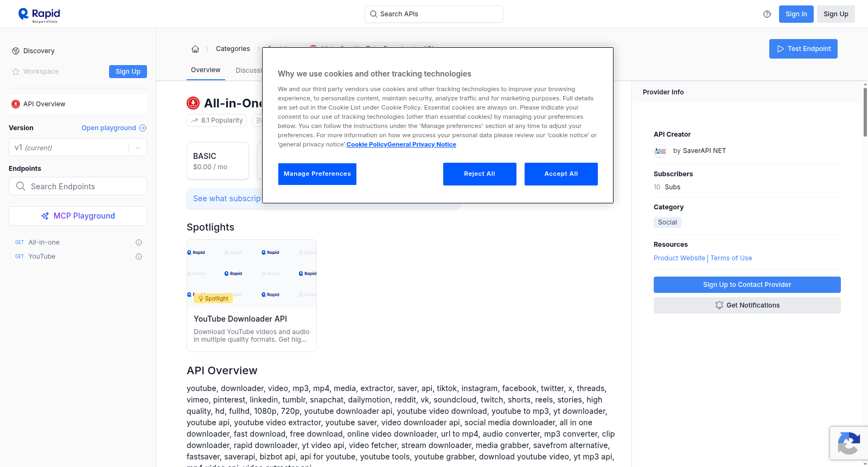The height and width of the screenshot is (467, 868).
Task: Open the help question mark icon
Action: pyautogui.click(x=767, y=14)
